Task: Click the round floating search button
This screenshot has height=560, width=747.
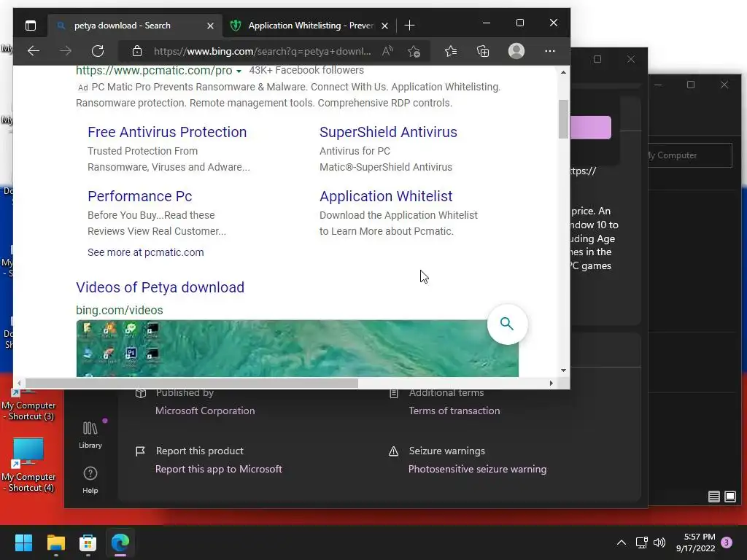Action: point(507,324)
